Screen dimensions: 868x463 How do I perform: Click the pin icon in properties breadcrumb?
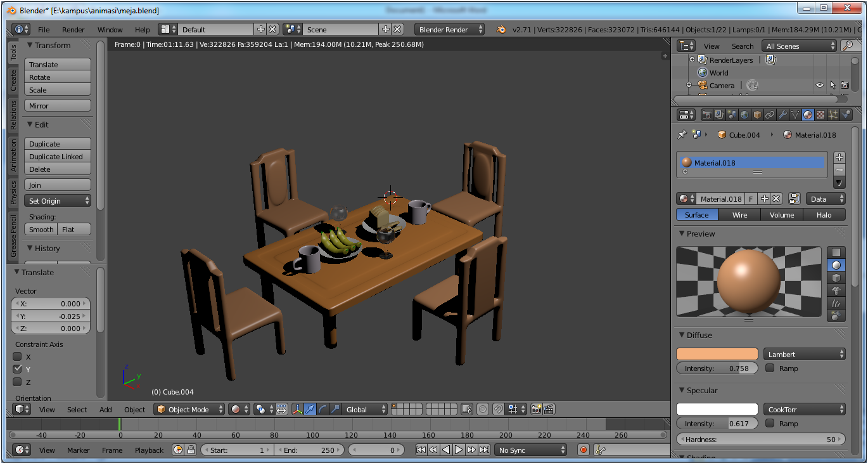tap(682, 134)
